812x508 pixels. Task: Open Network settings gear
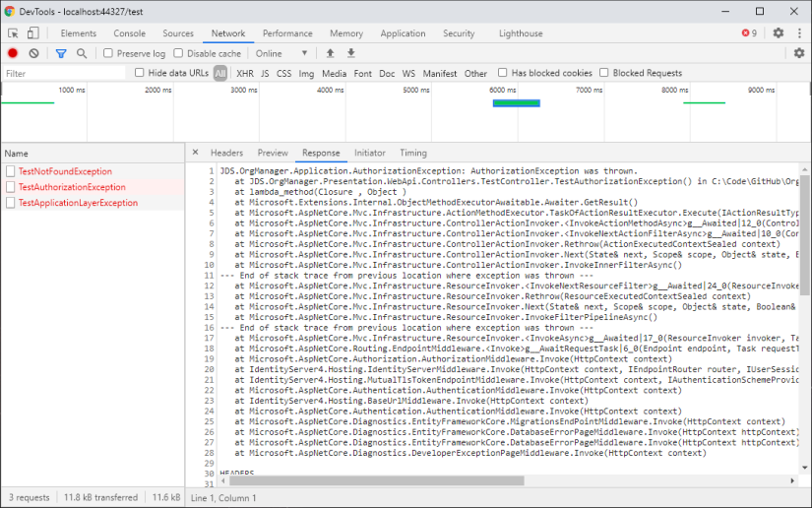click(799, 53)
